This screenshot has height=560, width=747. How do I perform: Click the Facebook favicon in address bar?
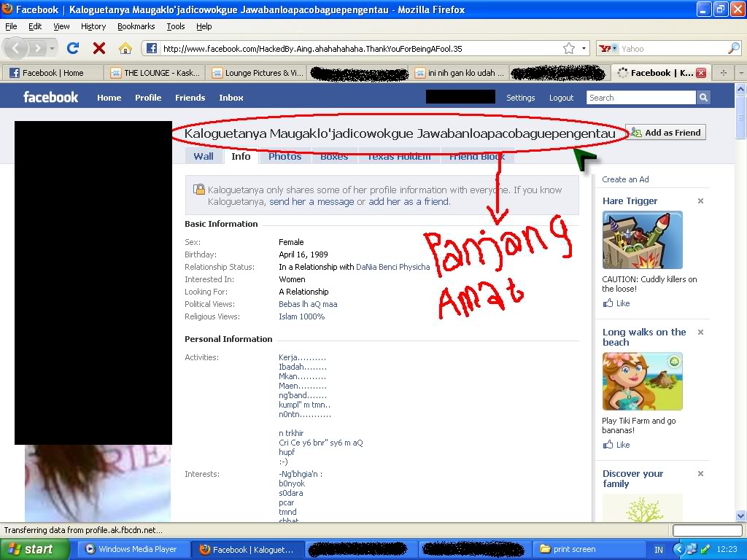[152, 48]
